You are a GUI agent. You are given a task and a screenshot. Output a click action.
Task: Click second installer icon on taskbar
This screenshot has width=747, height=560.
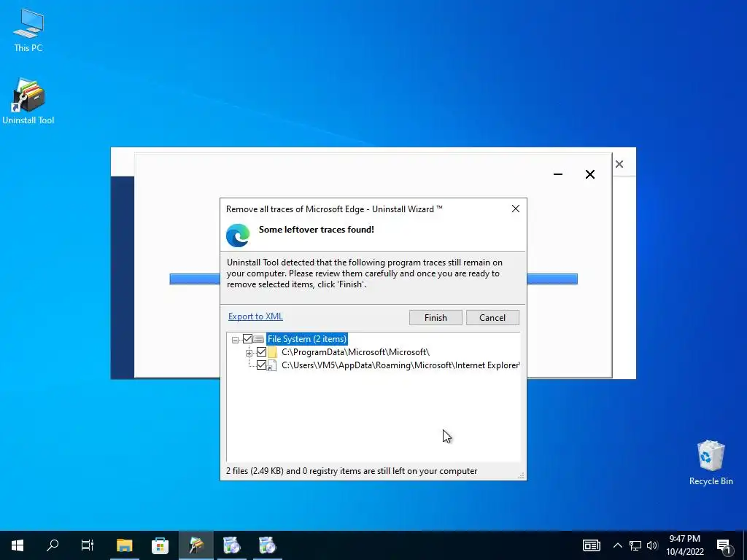(x=267, y=545)
